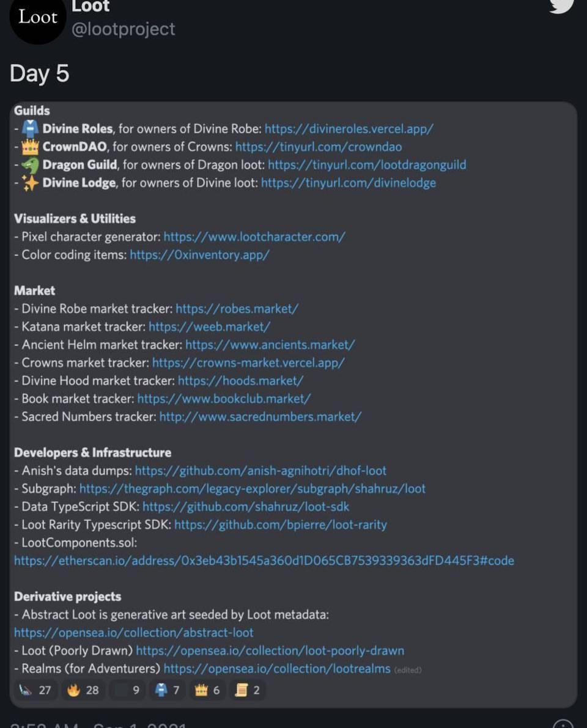
Task: Open the Loot profile avatar
Action: (x=38, y=18)
